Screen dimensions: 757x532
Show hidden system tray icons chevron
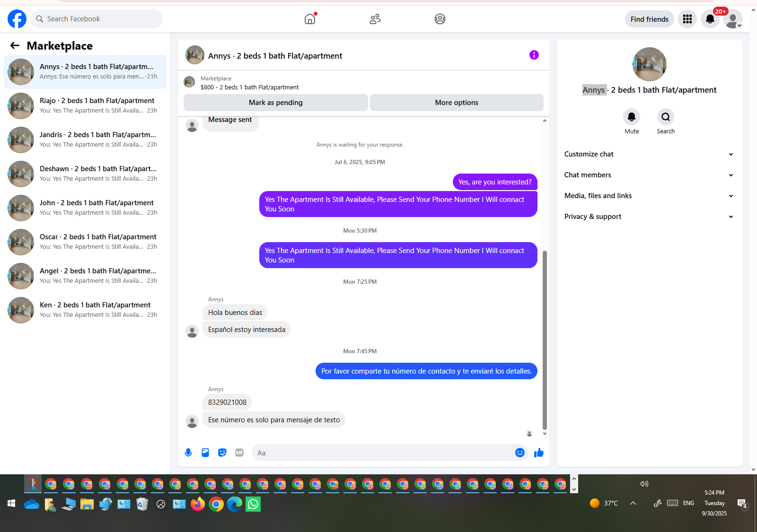click(633, 503)
